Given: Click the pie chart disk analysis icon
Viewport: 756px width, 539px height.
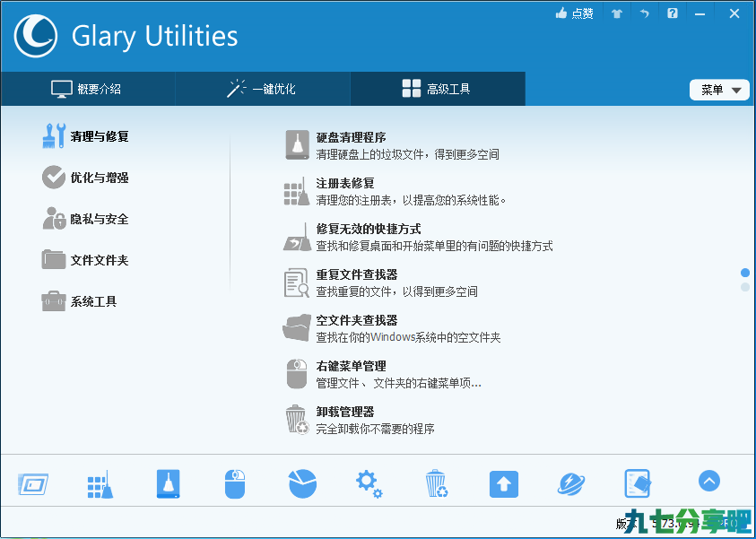Looking at the screenshot, I should (x=302, y=483).
